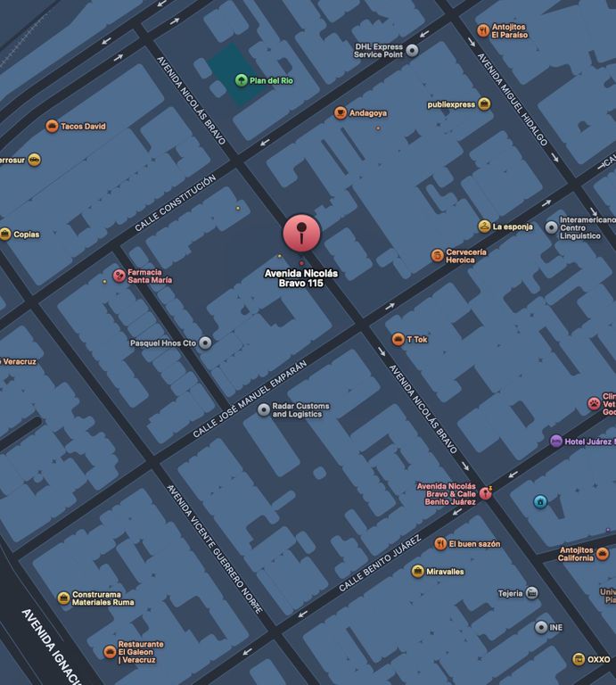Select the Restaurante El Galeon label

(x=141, y=652)
